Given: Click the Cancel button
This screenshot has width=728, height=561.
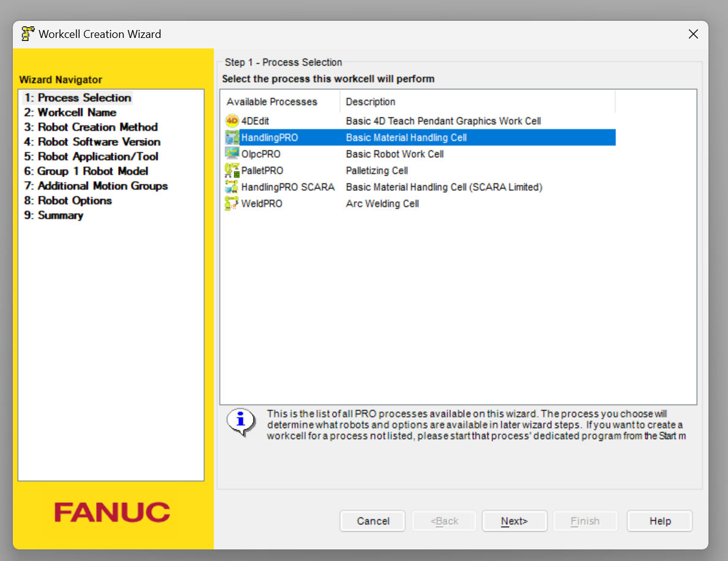Looking at the screenshot, I should point(373,521).
